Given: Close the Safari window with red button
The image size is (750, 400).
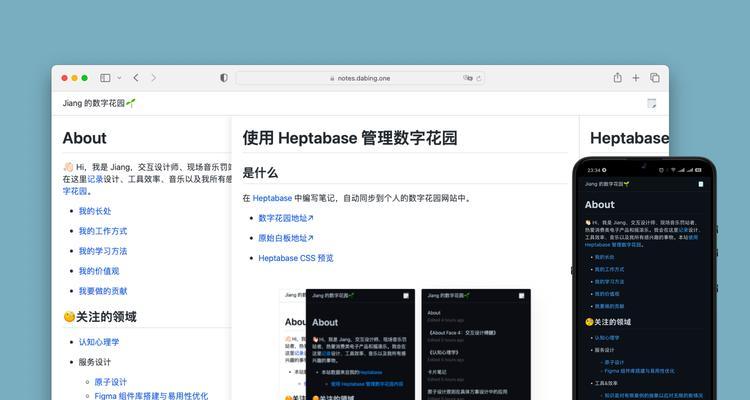Looking at the screenshot, I should 65,78.
